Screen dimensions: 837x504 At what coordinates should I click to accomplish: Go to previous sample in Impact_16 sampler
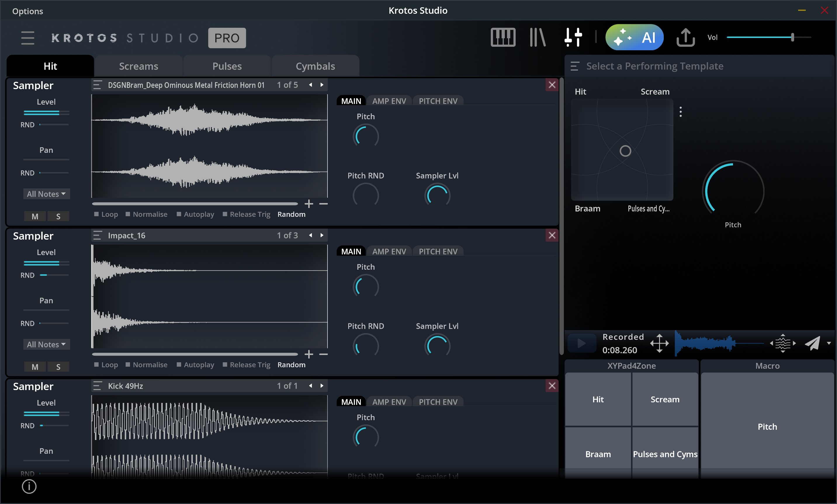pyautogui.click(x=310, y=235)
